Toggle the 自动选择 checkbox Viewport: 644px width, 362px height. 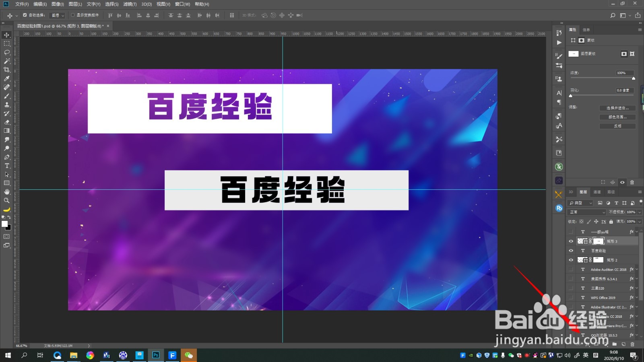click(25, 15)
